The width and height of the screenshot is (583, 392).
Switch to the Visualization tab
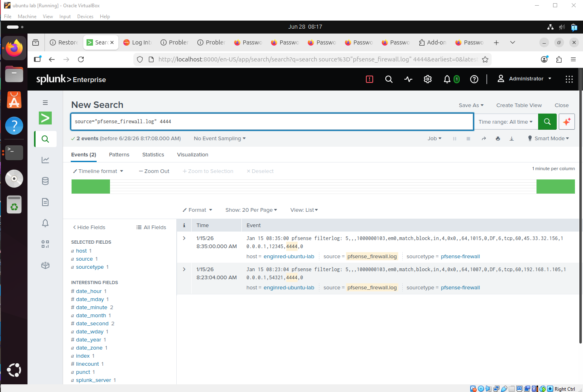(x=192, y=154)
